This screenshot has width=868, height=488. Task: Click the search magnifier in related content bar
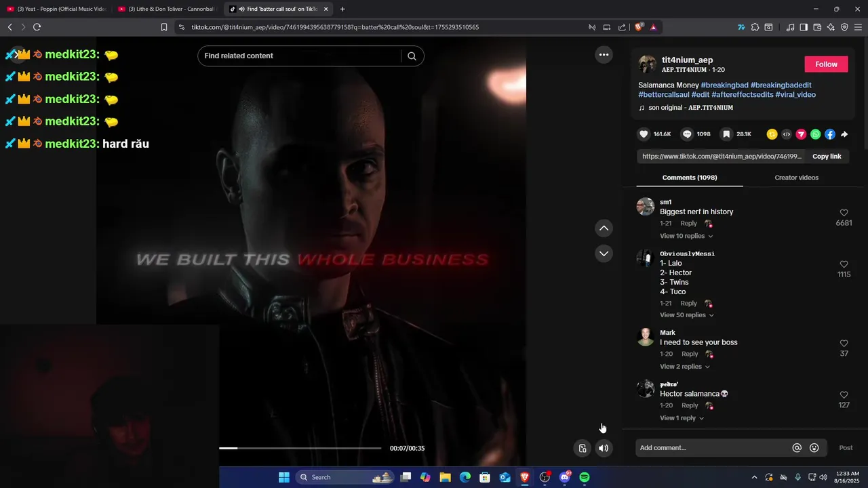tap(412, 56)
